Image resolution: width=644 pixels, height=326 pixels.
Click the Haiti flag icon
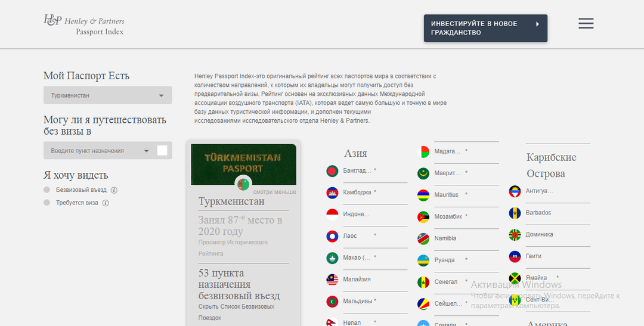[x=515, y=257]
